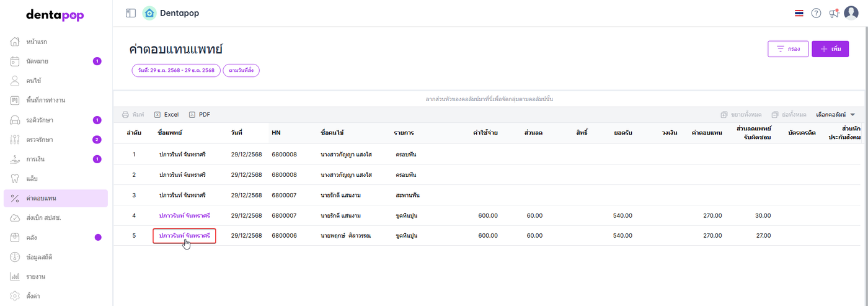This screenshot has height=306, width=868.
Task: Open announcements megaphone icon
Action: pyautogui.click(x=834, y=13)
